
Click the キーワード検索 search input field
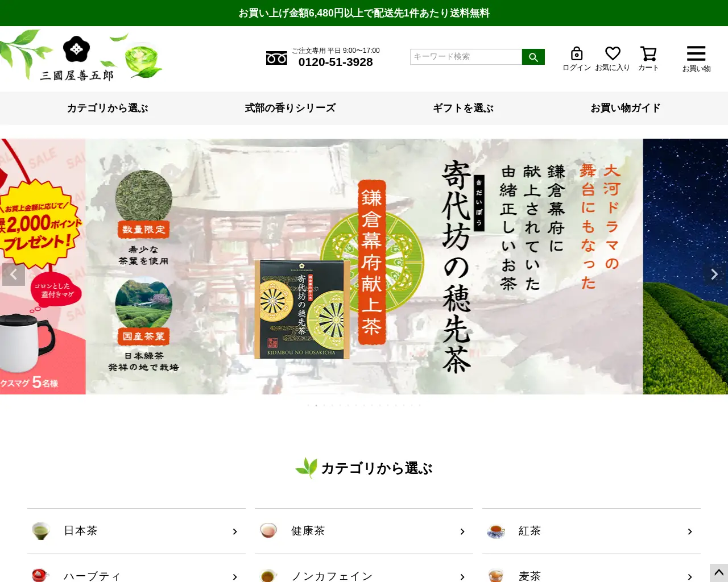465,57
